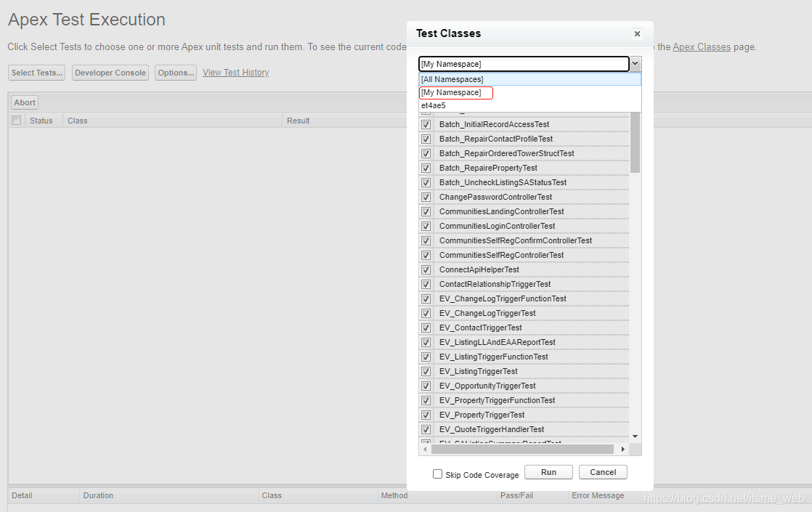Close the Test Classes dialog
The height and width of the screenshot is (512, 812).
(637, 33)
